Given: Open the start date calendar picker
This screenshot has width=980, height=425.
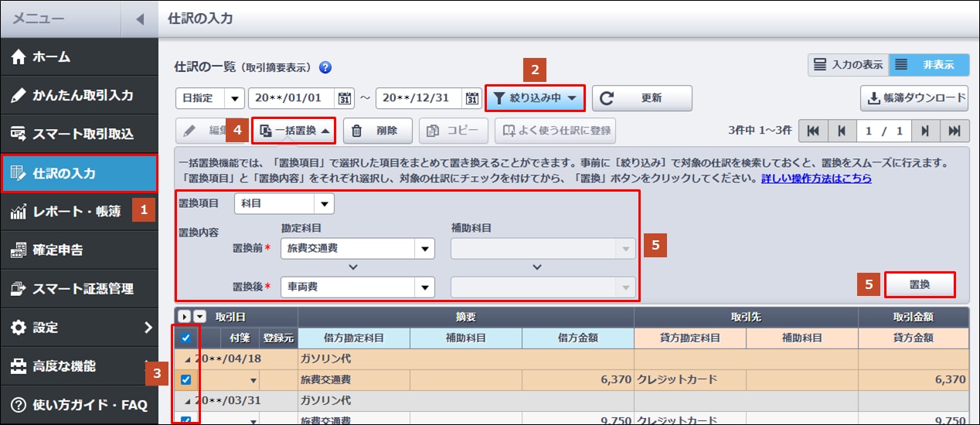Looking at the screenshot, I should coord(345,98).
